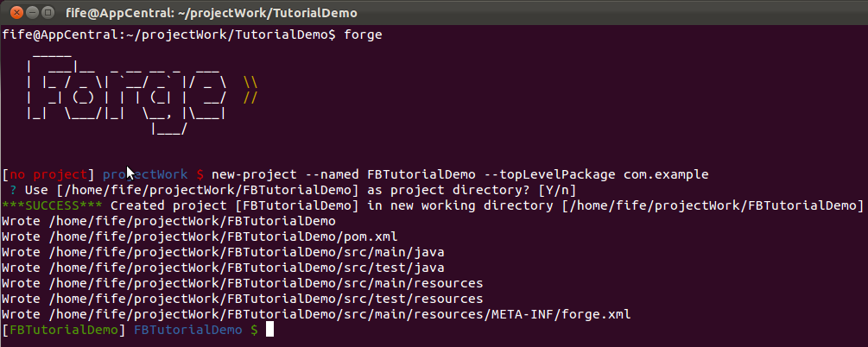Click the green [FBTutorialDemo] prompt label
This screenshot has height=347, width=868.
64,330
